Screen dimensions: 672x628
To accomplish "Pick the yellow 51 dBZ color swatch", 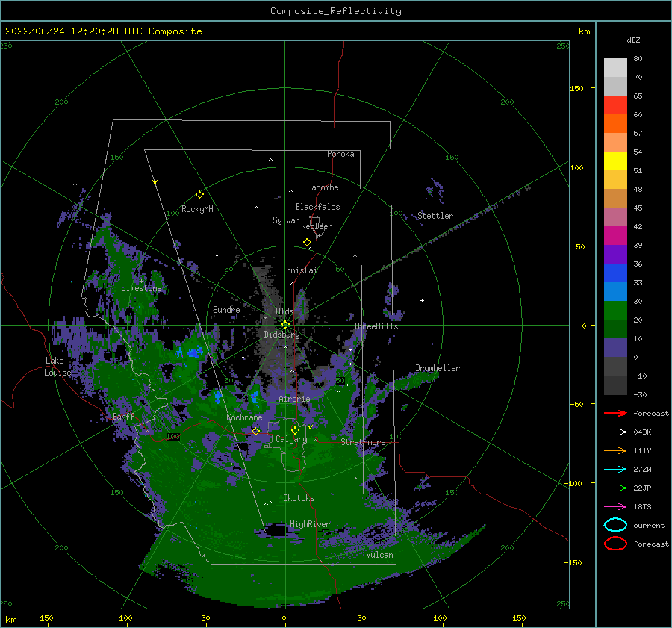I will (x=615, y=161).
